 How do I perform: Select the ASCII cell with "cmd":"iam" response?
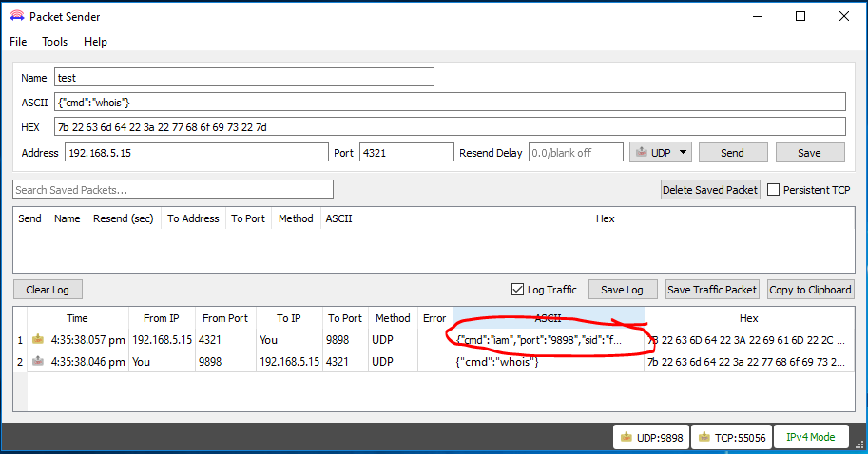click(548, 339)
